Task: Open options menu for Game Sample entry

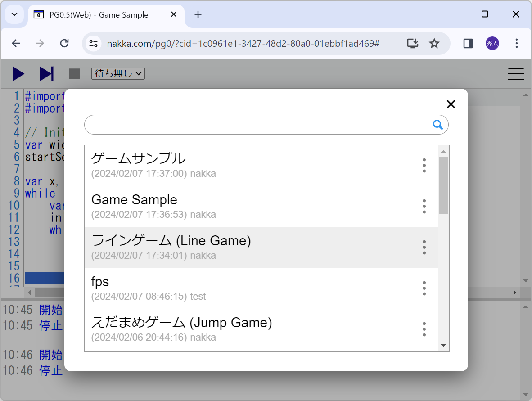Action: [424, 207]
